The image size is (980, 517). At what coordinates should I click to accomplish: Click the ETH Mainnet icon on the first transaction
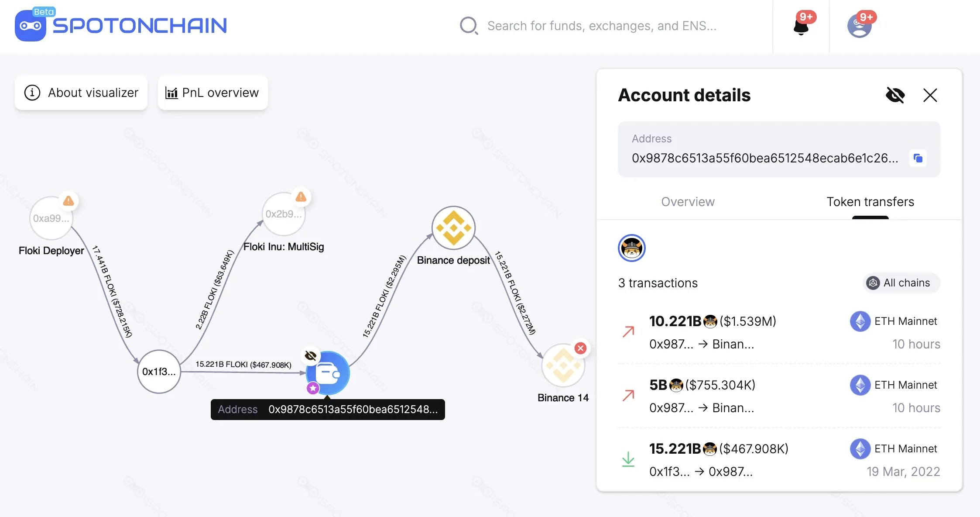(x=860, y=321)
